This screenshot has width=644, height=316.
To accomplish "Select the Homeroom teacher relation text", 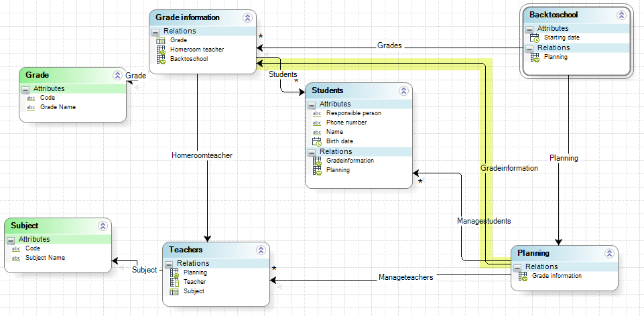I will 197,50.
